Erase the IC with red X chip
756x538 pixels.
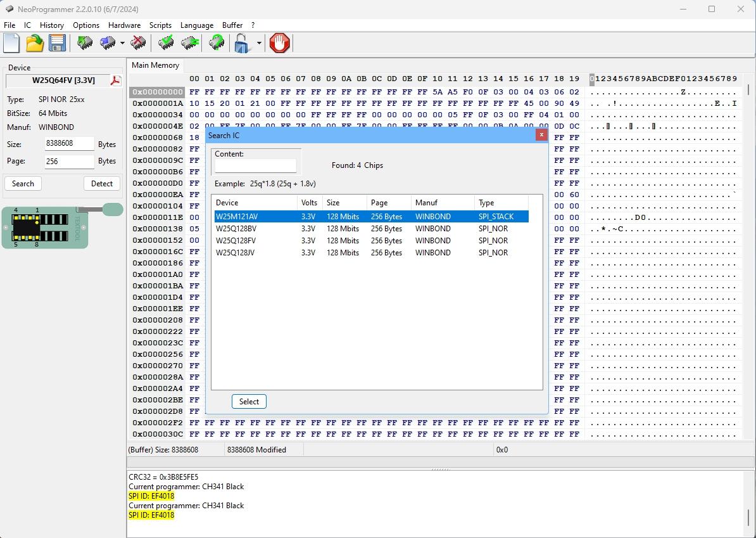[138, 43]
